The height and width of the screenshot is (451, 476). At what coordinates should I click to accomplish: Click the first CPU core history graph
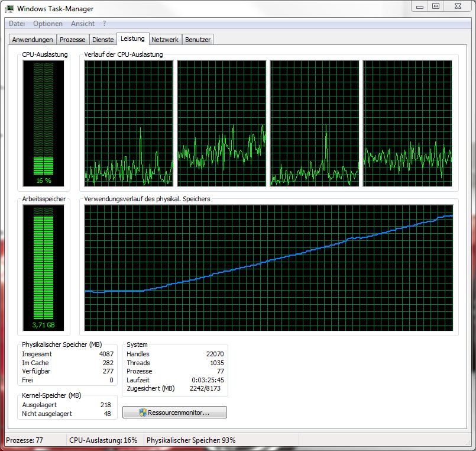coord(129,123)
